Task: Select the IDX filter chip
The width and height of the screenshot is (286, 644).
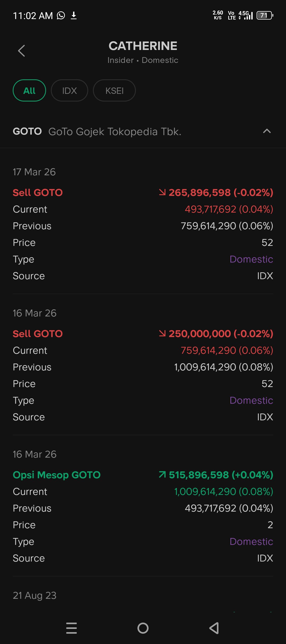Action: (69, 90)
